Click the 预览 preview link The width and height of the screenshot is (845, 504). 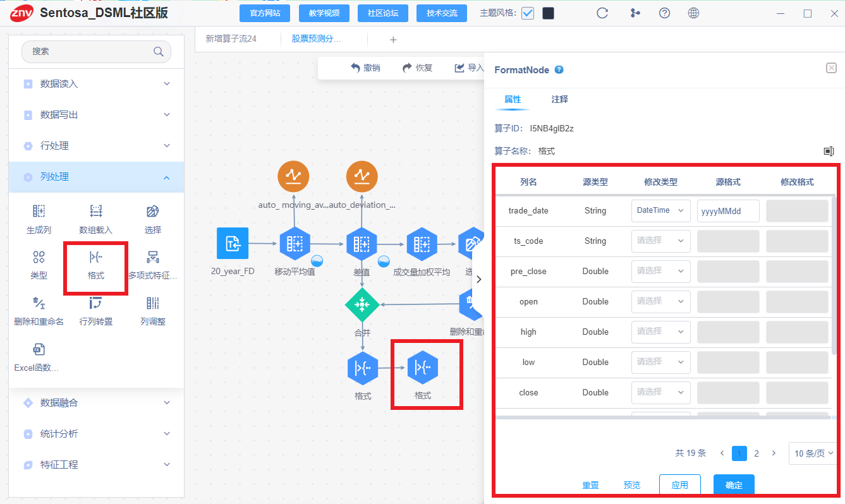pos(632,485)
